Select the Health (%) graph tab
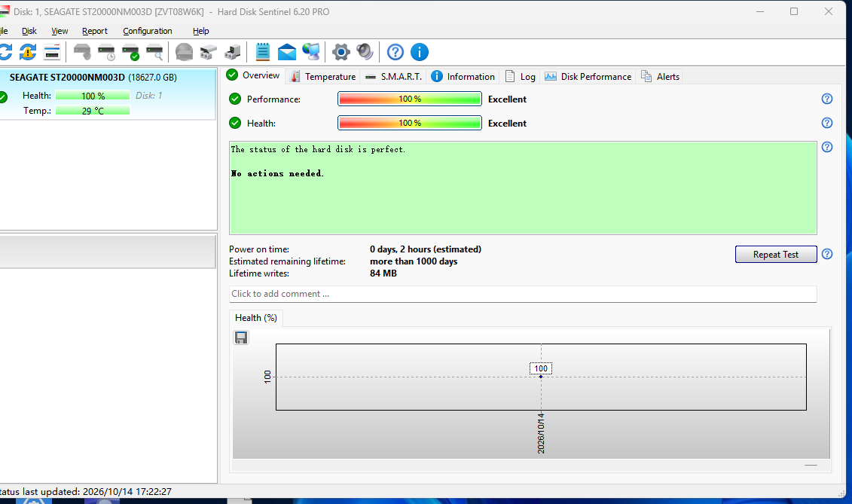852x504 pixels. [x=256, y=318]
